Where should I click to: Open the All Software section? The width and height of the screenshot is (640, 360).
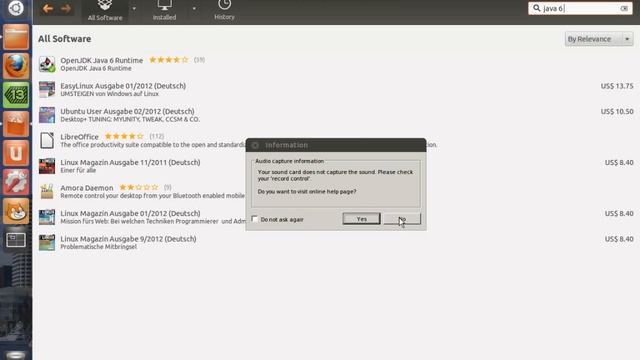click(105, 11)
